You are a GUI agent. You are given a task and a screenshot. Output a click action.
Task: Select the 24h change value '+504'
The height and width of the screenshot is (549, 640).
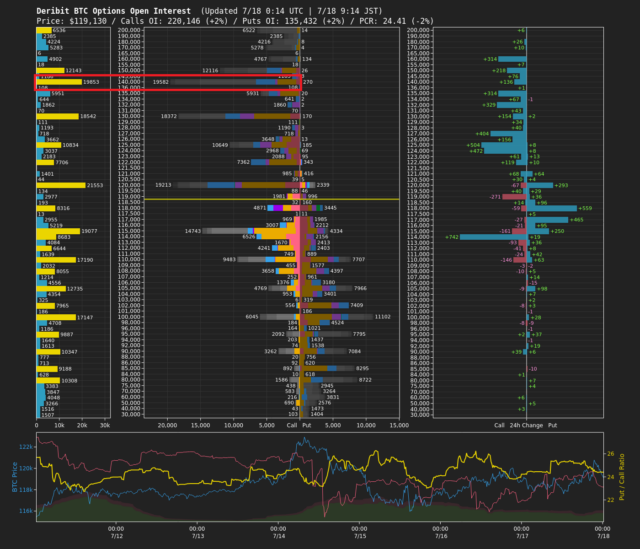(x=473, y=145)
